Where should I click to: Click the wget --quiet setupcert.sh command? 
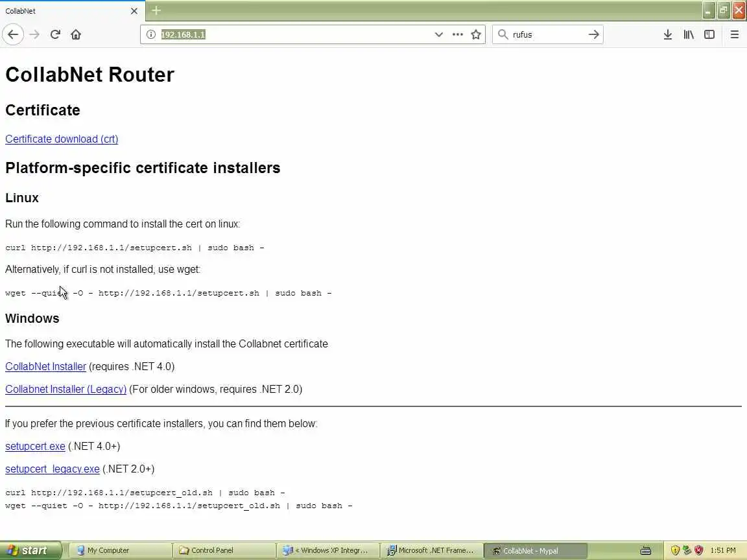pos(168,294)
